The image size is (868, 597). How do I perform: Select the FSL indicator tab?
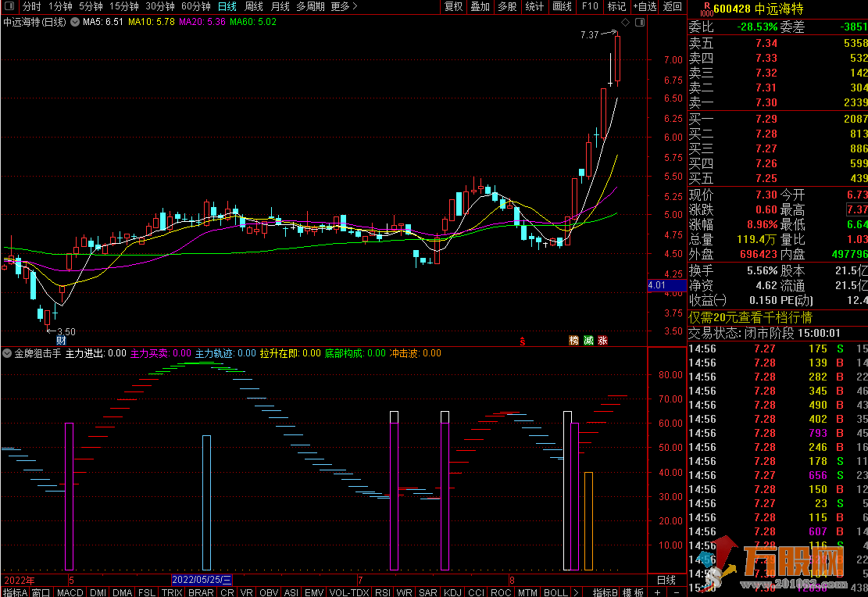click(147, 592)
